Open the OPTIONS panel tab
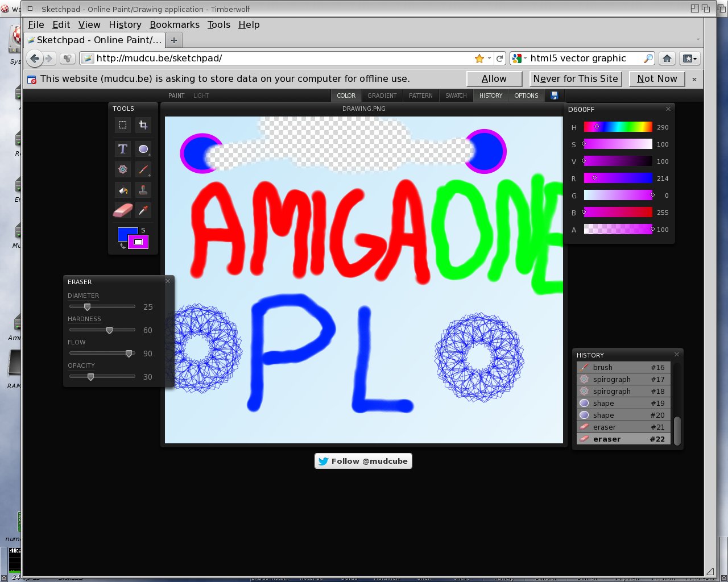The width and height of the screenshot is (728, 582). pos(526,95)
